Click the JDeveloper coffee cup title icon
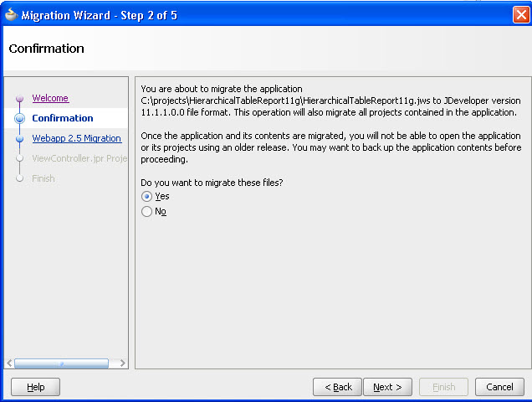Viewport: 532px width, 402px height. (x=11, y=14)
